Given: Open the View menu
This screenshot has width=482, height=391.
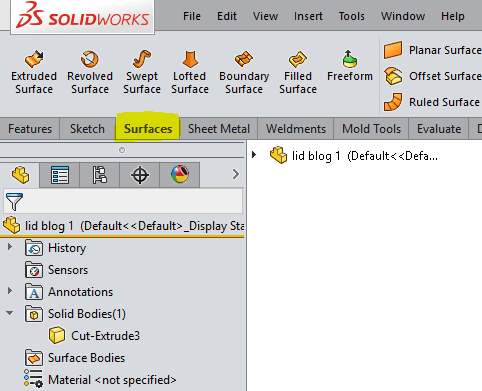Looking at the screenshot, I should [265, 16].
